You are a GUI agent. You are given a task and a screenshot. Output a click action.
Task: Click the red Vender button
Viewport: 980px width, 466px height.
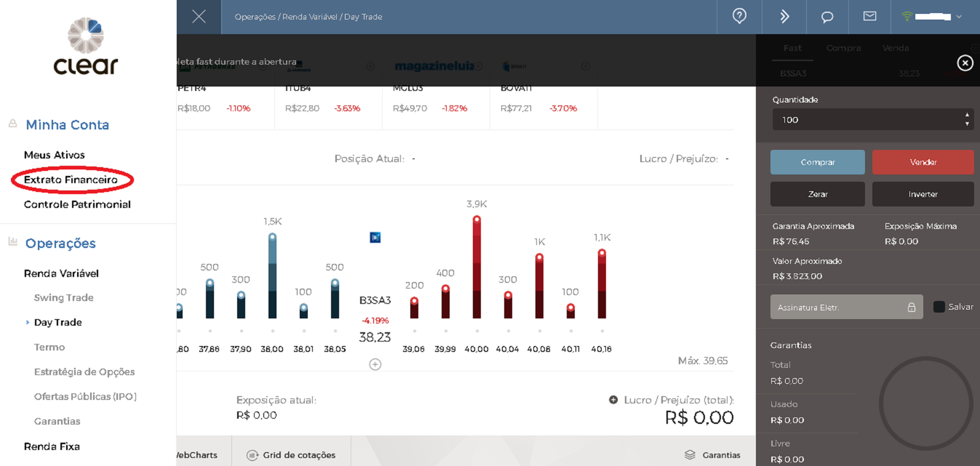923,162
